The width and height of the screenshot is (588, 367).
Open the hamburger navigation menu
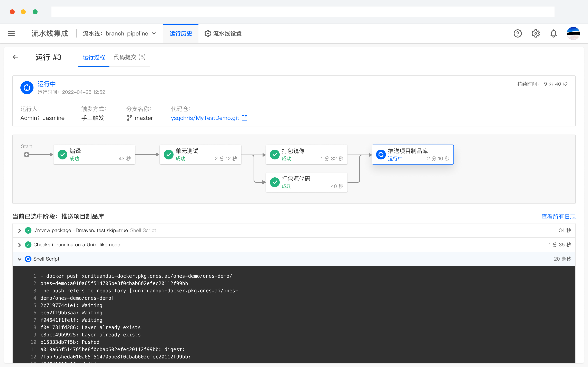[11, 33]
